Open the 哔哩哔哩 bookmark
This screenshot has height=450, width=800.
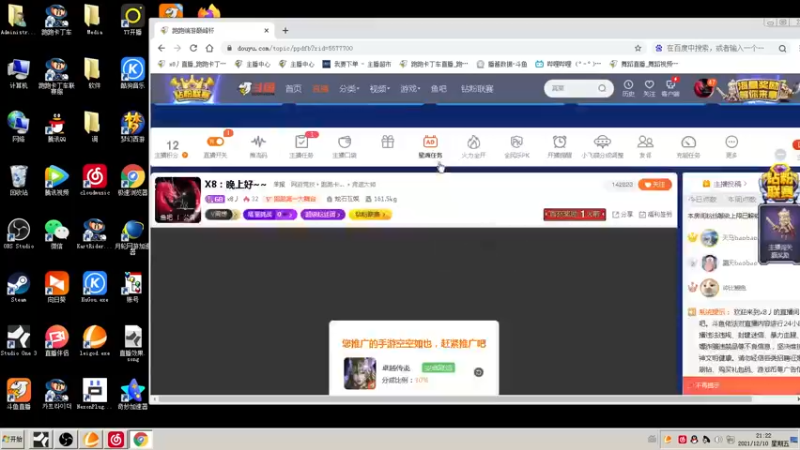click(568, 64)
